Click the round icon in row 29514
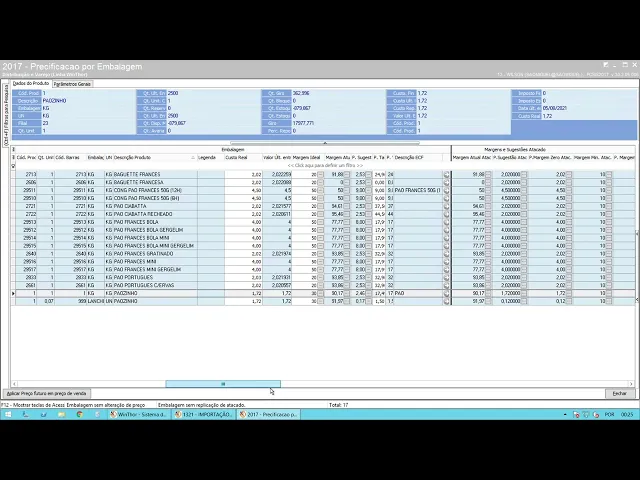 click(x=447, y=238)
